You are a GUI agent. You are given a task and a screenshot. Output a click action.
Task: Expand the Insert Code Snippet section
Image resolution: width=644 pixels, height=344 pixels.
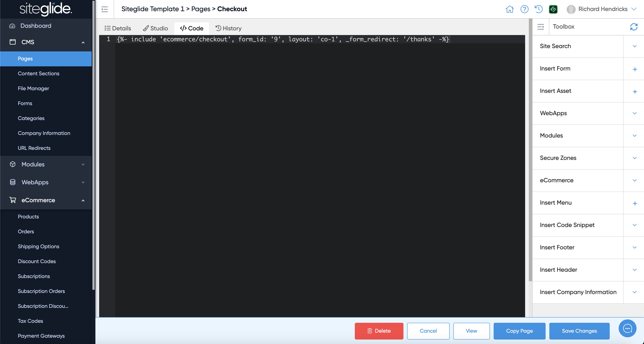click(634, 225)
